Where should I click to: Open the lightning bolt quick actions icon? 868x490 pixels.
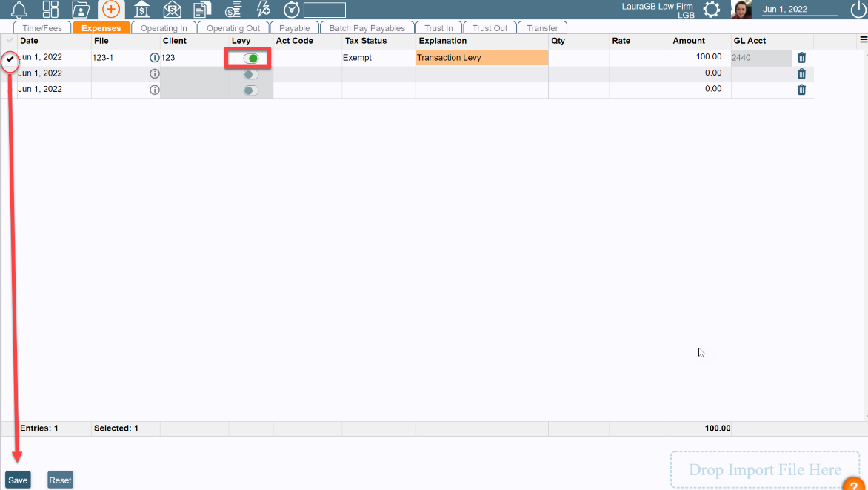coord(263,10)
